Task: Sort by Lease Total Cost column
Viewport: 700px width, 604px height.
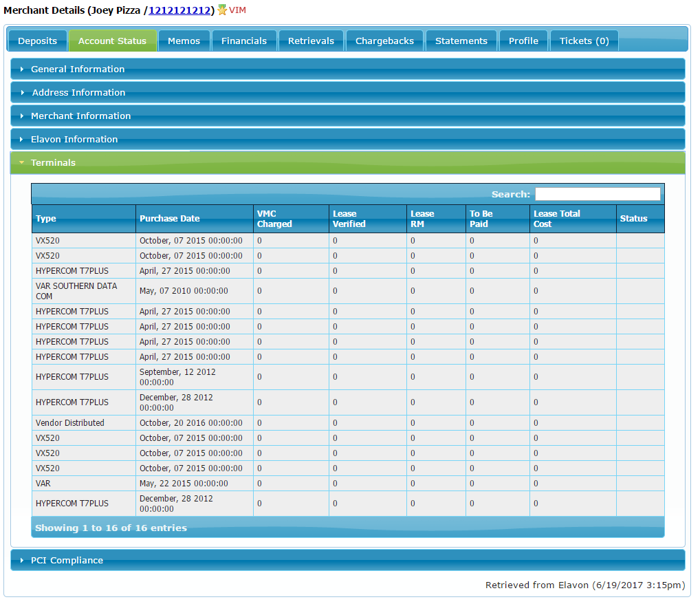Action: 573,219
